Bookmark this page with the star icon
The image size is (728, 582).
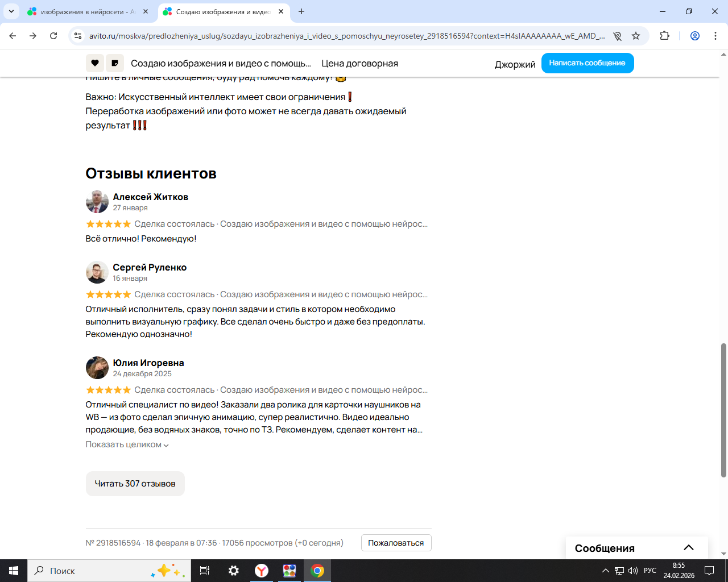click(x=636, y=36)
